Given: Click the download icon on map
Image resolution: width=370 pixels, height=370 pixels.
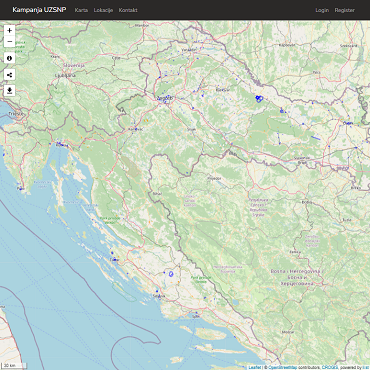Looking at the screenshot, I should [x=9, y=90].
